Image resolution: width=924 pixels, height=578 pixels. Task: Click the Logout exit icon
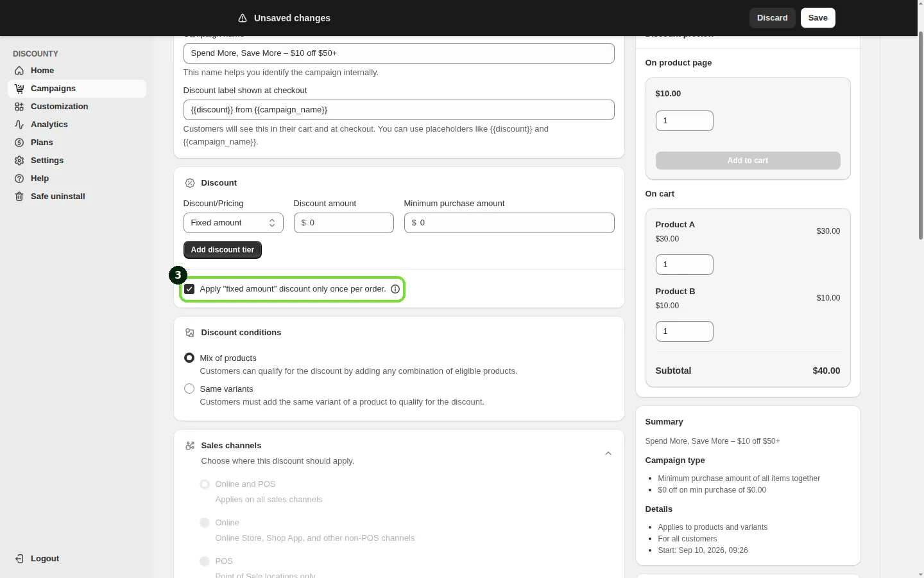(x=19, y=559)
